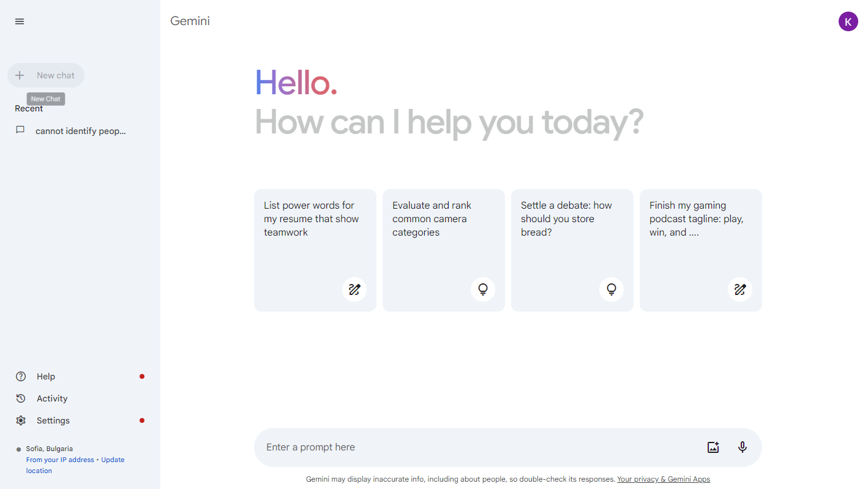The image size is (868, 489).
Task: Open 'Your privacy & Gemini Apps' link
Action: pos(664,479)
